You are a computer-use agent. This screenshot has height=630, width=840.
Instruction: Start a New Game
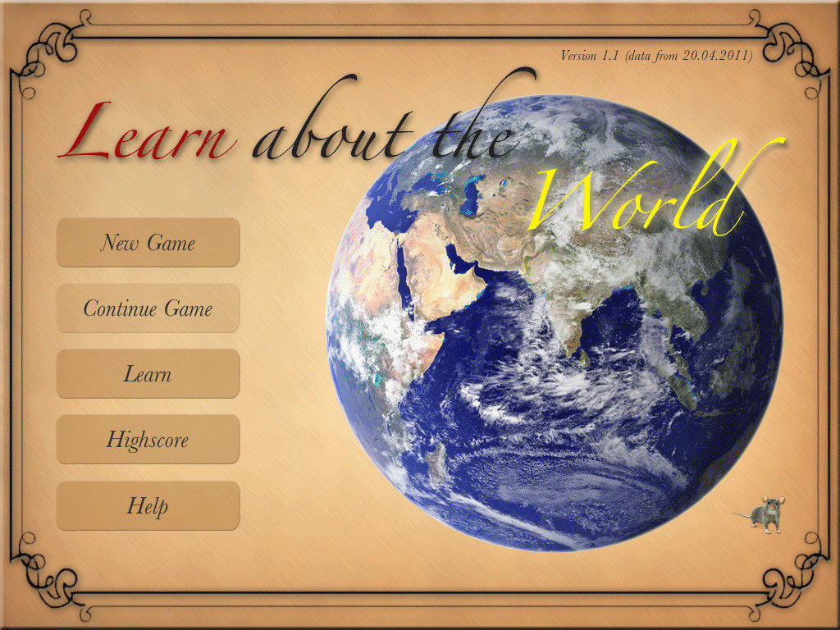(x=148, y=242)
